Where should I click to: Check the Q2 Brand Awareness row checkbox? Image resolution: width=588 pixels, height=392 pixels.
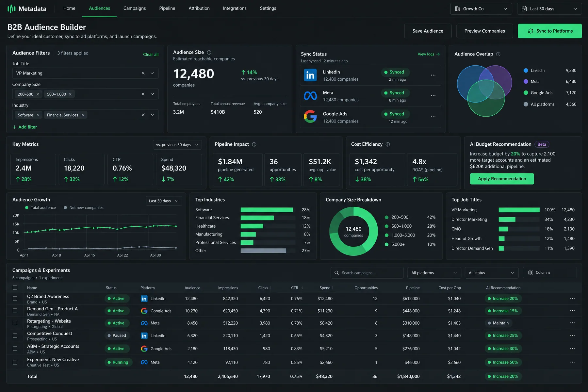coord(15,299)
